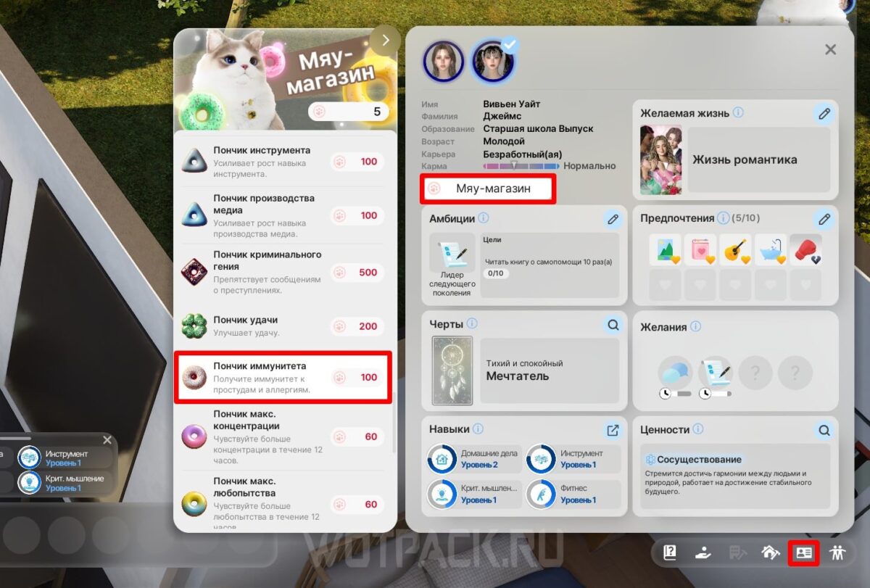
Task: Open the Мяу-магазин button
Action: (488, 189)
